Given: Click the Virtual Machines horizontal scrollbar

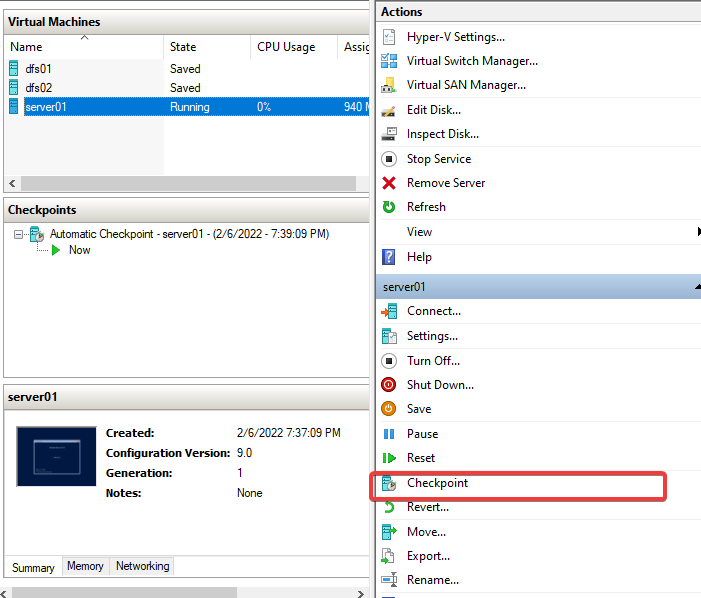Looking at the screenshot, I should pos(188,183).
